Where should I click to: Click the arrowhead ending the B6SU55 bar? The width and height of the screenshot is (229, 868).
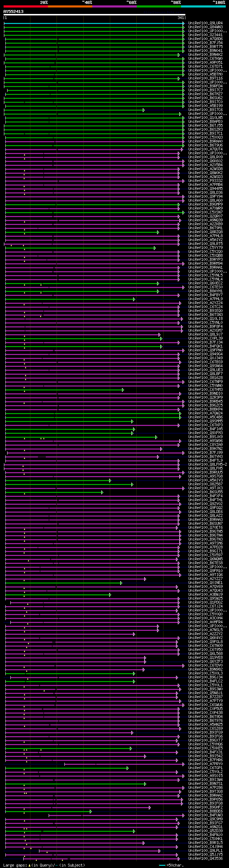[x=102, y=492]
